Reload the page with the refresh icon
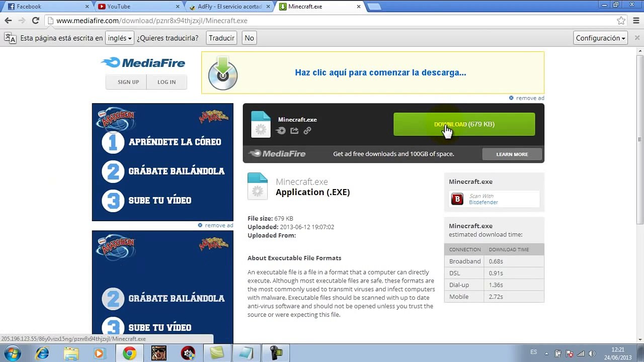This screenshot has width=644, height=362. tap(35, 21)
